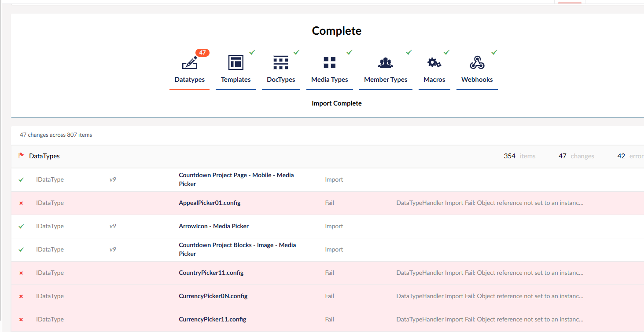Click the Templates layout icon
Viewport: 644px width, 332px height.
(x=236, y=62)
